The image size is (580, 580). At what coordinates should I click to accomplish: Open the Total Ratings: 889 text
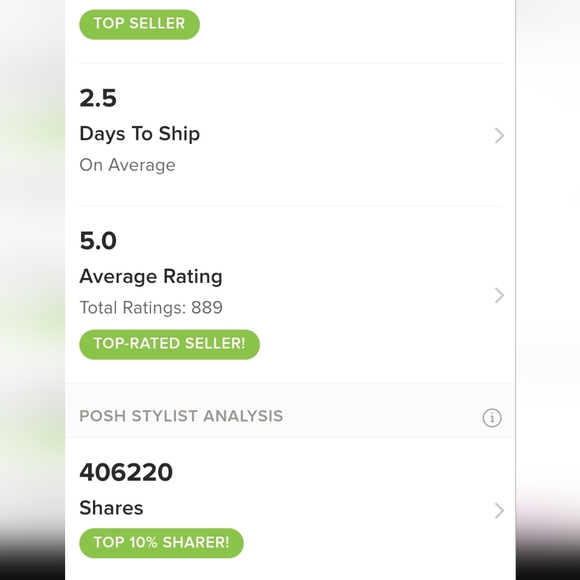pyautogui.click(x=151, y=308)
